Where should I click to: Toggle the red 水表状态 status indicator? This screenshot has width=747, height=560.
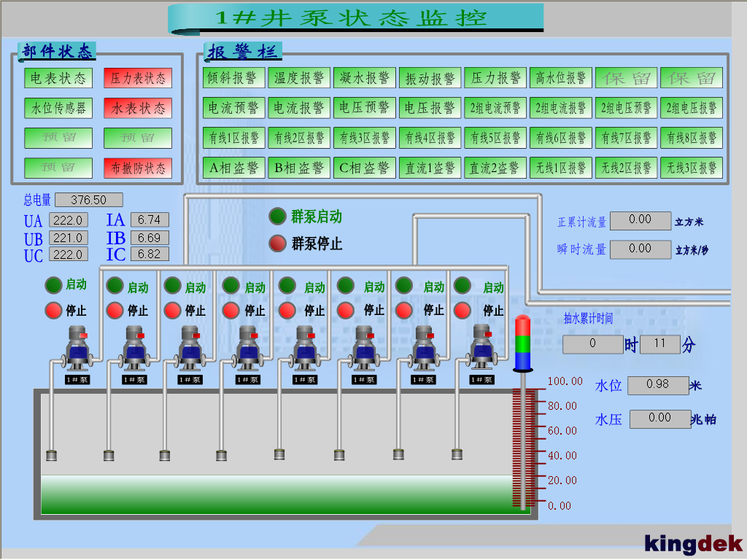pyautogui.click(x=138, y=108)
